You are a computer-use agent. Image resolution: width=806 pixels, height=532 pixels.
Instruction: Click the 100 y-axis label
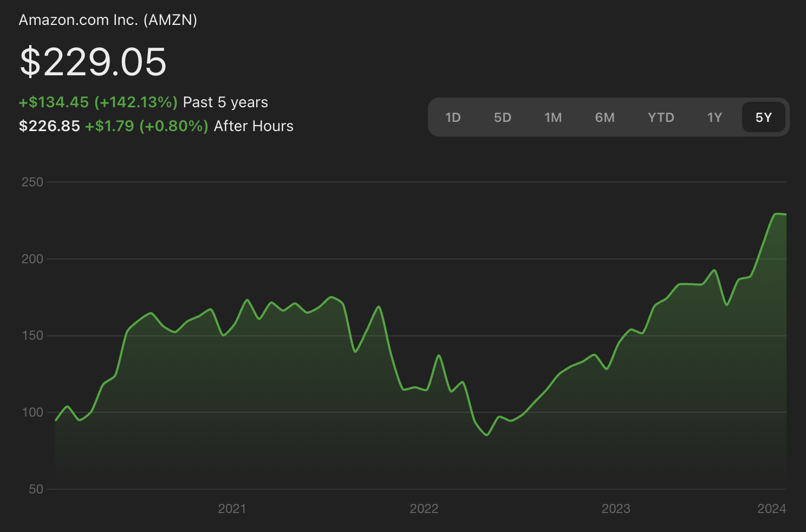(32, 412)
